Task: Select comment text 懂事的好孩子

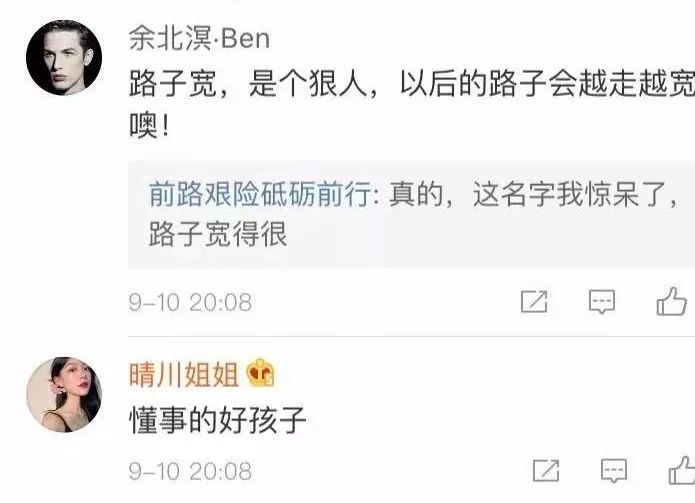Action: (x=218, y=420)
